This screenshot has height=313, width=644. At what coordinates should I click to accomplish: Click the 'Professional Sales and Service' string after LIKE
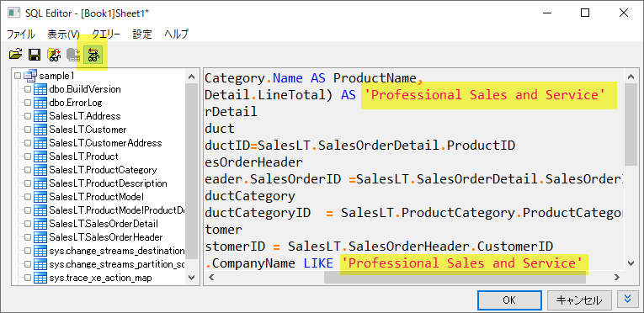coord(461,263)
